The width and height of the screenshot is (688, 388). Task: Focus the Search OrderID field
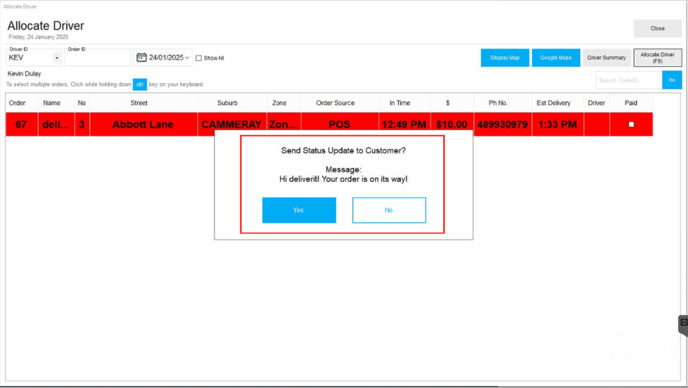pos(629,80)
